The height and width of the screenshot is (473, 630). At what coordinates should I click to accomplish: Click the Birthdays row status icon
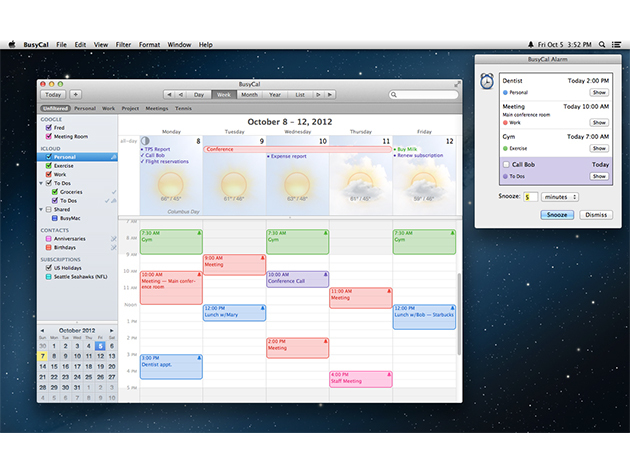(x=114, y=248)
